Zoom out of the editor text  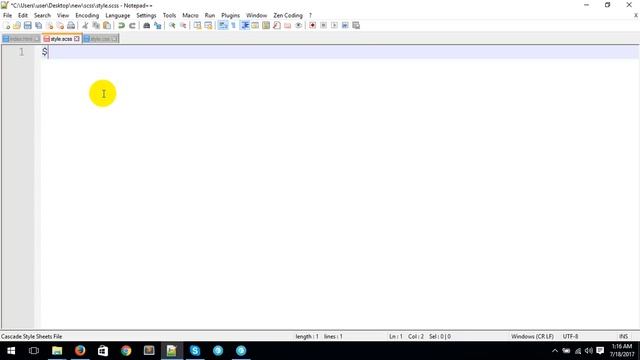[x=183, y=25]
